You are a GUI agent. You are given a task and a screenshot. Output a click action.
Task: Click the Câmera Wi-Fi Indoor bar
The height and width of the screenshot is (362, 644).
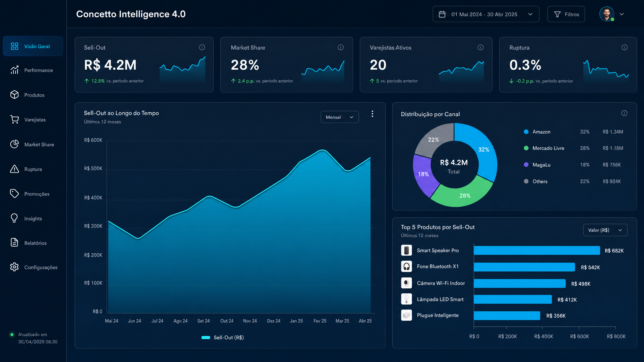520,283
